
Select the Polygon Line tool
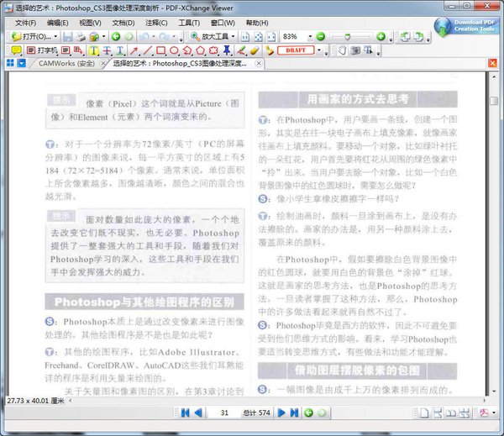[187, 50]
